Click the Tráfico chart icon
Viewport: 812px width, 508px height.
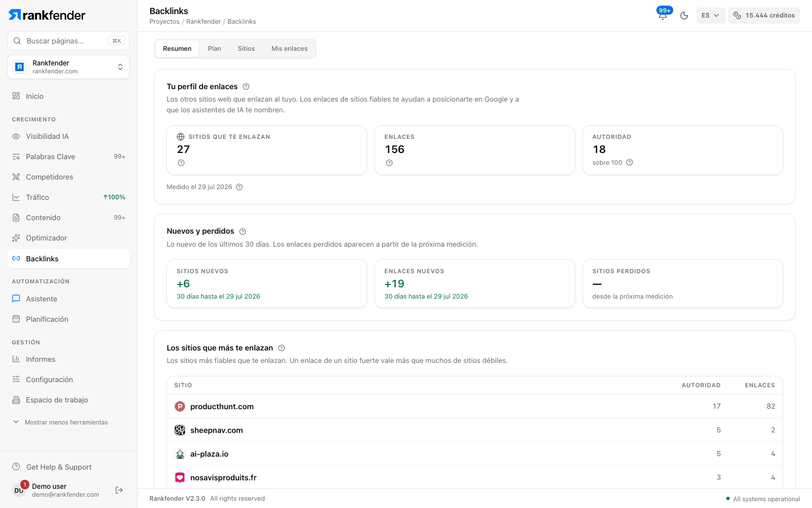(x=16, y=197)
